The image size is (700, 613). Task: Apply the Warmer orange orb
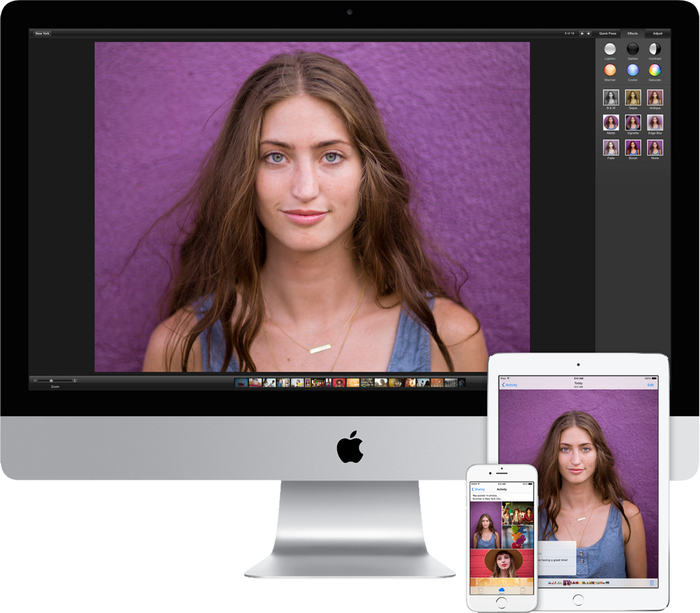click(610, 70)
